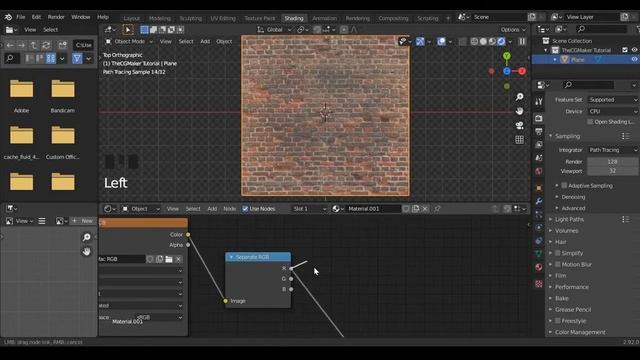Enable the Motion Blur checkbox

[x=558, y=264]
